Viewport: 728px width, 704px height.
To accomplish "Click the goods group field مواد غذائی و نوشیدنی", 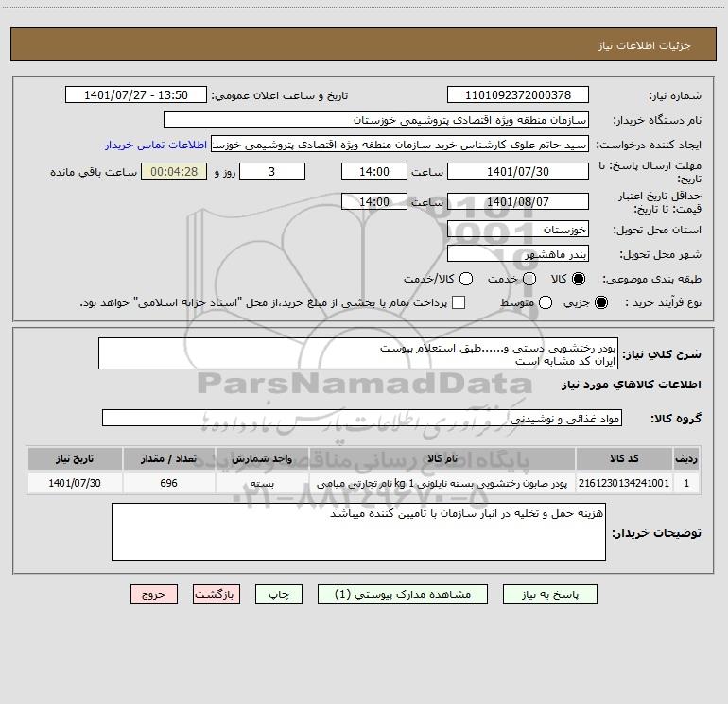I will click(362, 418).
